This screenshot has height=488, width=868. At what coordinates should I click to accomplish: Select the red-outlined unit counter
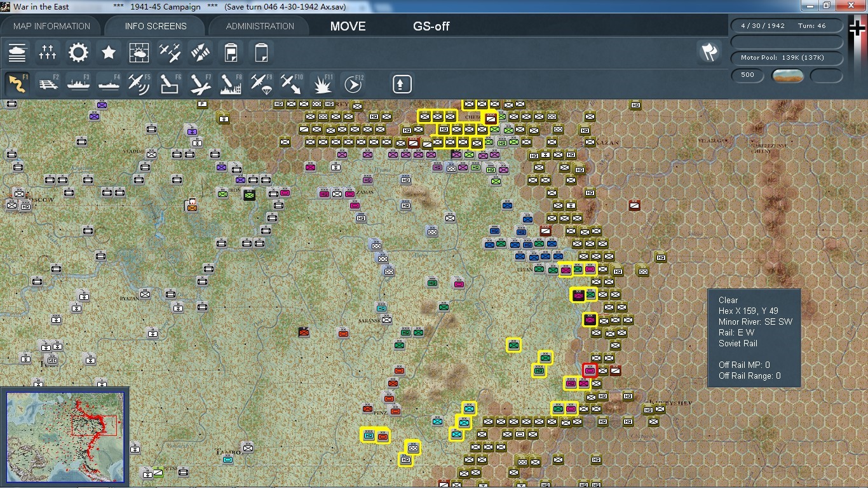(590, 370)
